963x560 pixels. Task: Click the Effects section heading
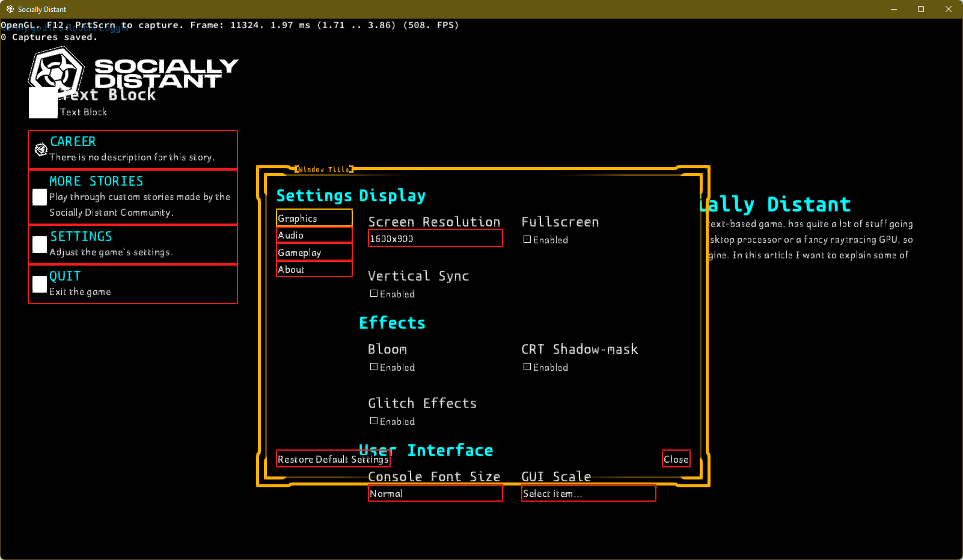click(392, 323)
